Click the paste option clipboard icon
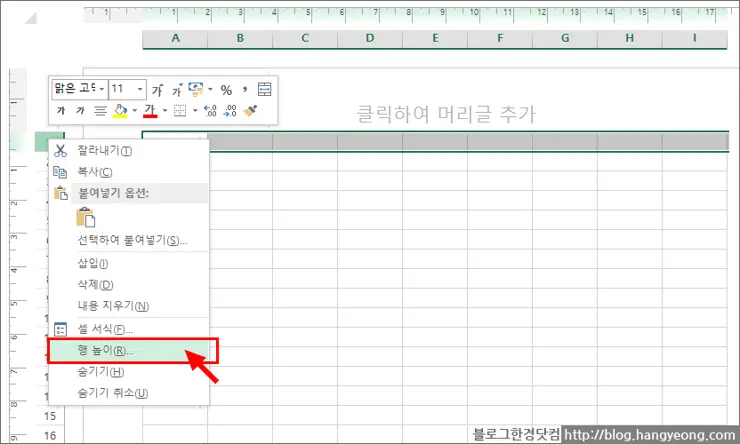 coord(85,218)
